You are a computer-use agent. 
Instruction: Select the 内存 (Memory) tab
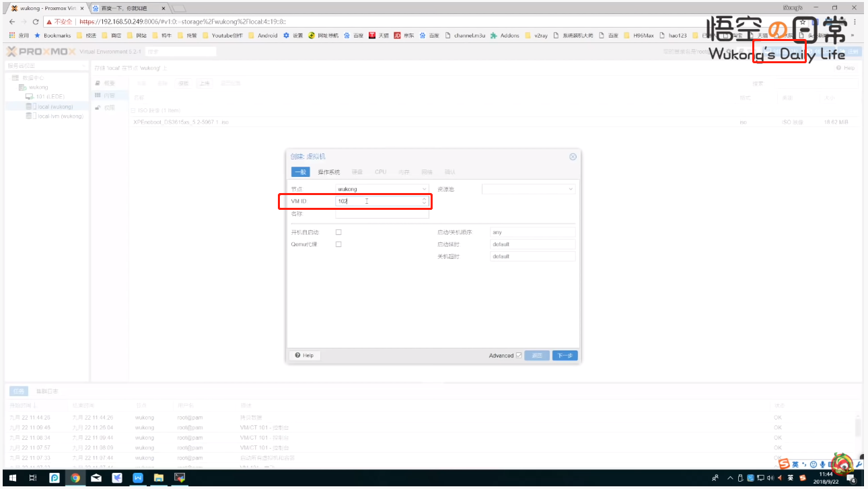[x=404, y=172]
